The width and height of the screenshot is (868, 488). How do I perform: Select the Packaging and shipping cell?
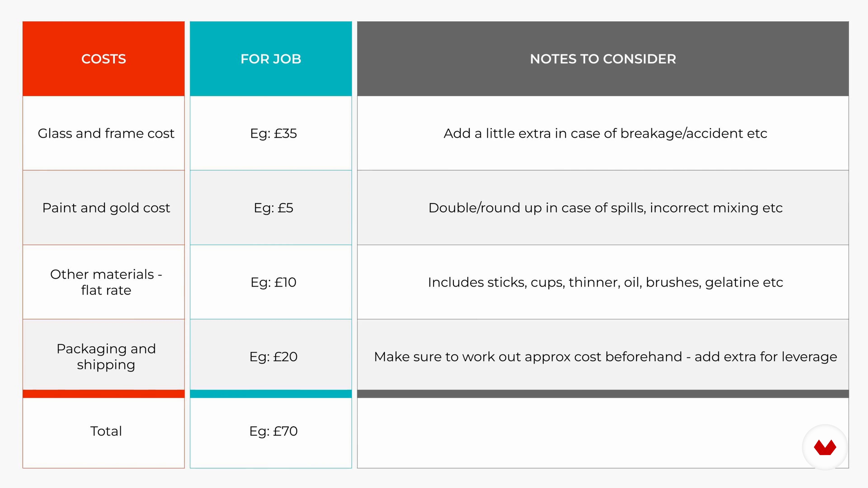[106, 357]
